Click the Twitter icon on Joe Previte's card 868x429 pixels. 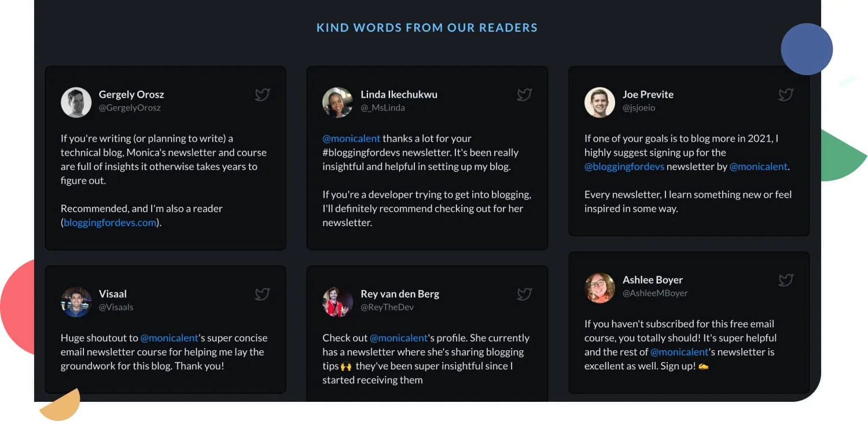tap(786, 95)
